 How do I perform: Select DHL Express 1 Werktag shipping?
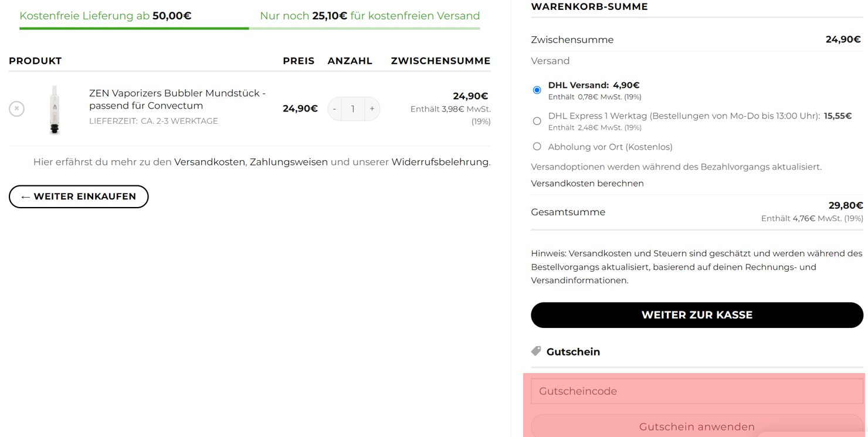click(537, 121)
